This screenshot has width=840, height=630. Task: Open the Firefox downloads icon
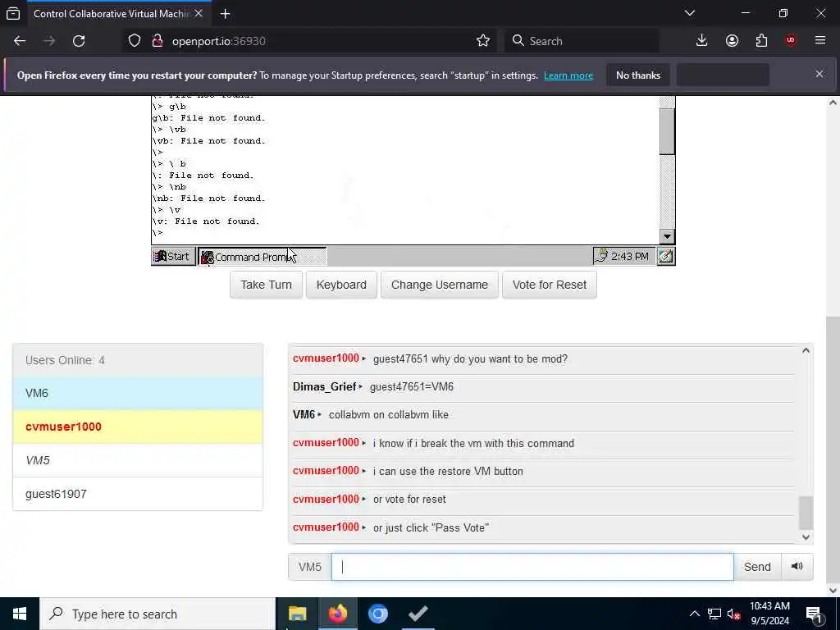(x=702, y=41)
